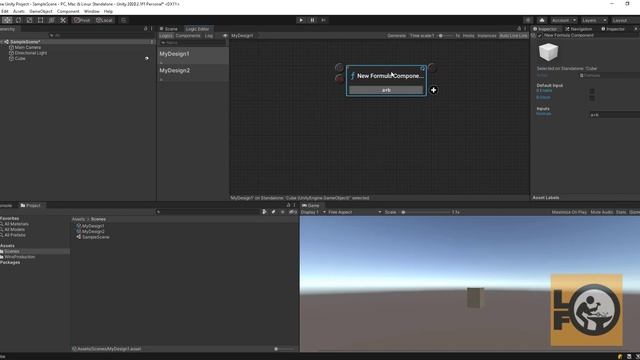This screenshot has width=640, height=360.
Task: Open the Component menu
Action: point(68,11)
